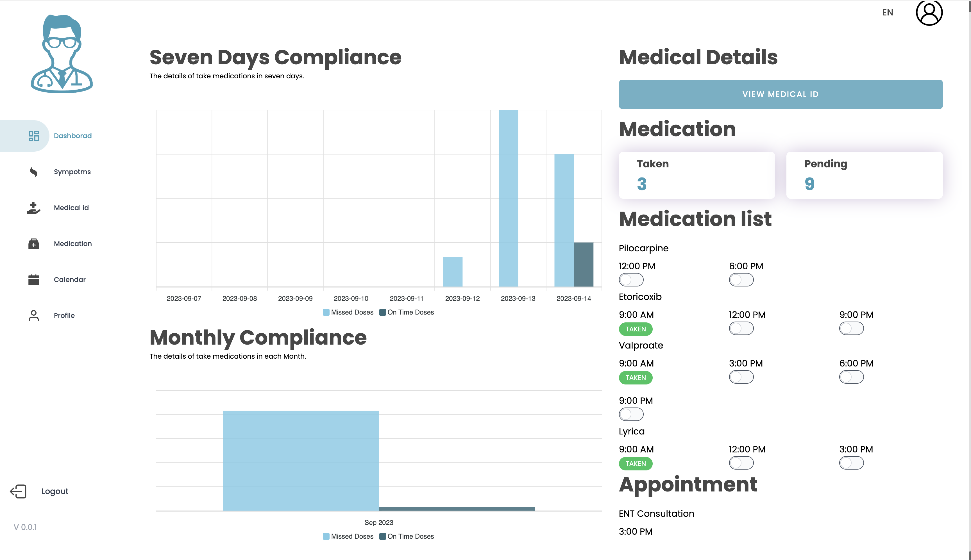The width and height of the screenshot is (971, 560).
Task: Open the EN language selector
Action: (x=888, y=12)
